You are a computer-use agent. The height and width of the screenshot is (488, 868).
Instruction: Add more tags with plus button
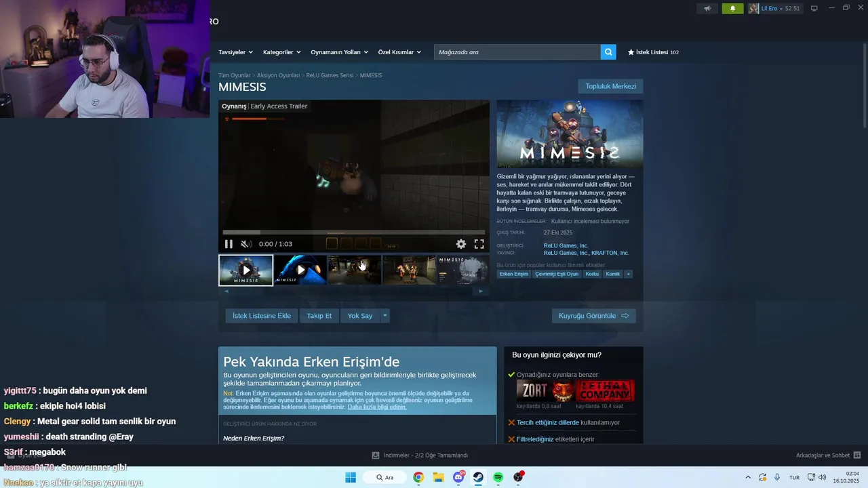629,274
